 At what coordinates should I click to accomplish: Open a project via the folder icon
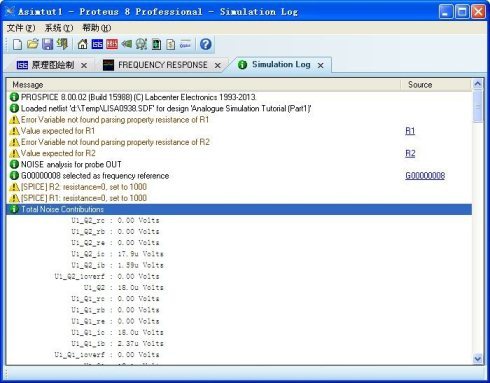pos(33,44)
